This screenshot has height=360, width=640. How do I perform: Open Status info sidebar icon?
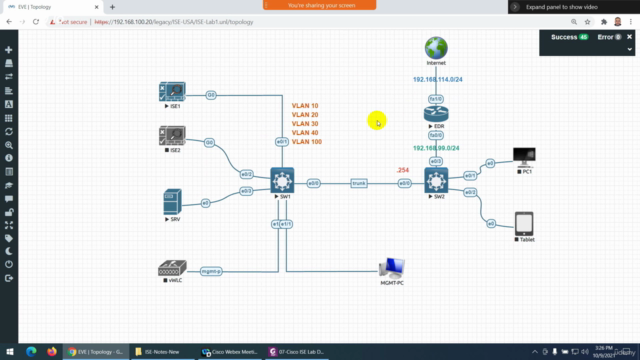coord(9,158)
